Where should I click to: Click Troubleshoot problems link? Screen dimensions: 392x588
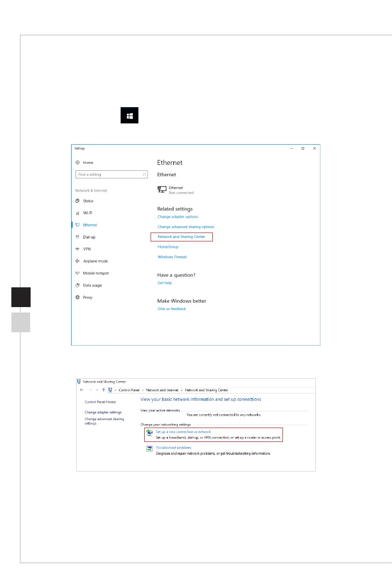pyautogui.click(x=174, y=447)
